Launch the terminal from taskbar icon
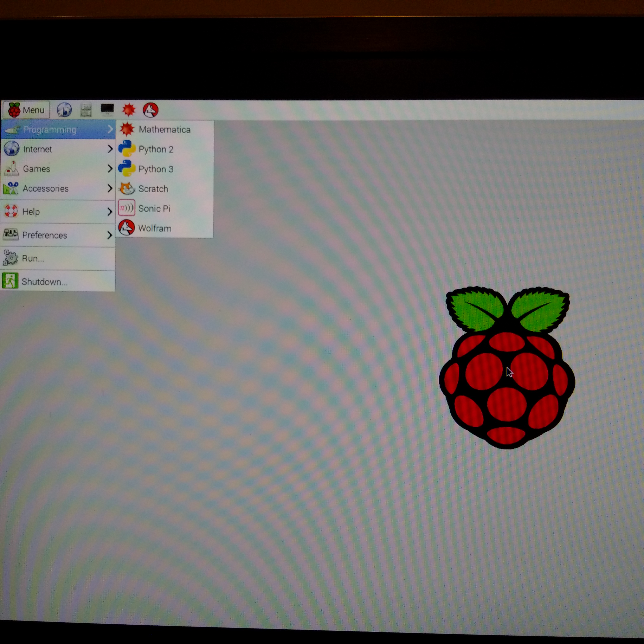The image size is (644, 644). [107, 109]
